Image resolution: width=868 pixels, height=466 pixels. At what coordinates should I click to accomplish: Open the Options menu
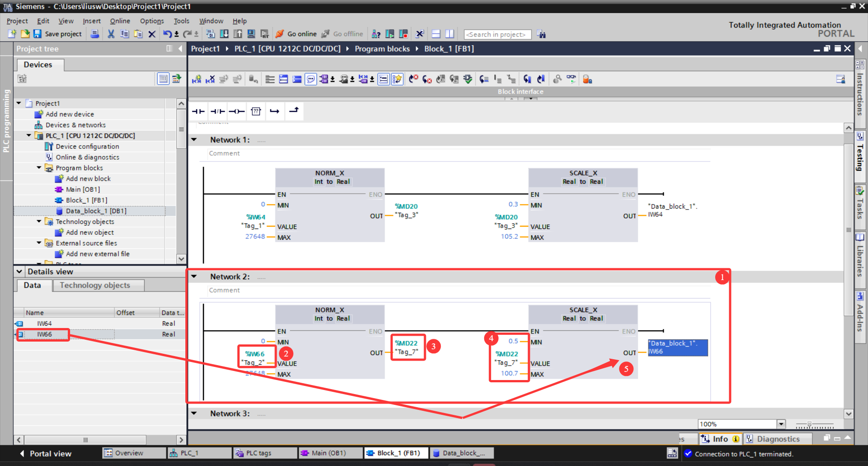pos(152,21)
